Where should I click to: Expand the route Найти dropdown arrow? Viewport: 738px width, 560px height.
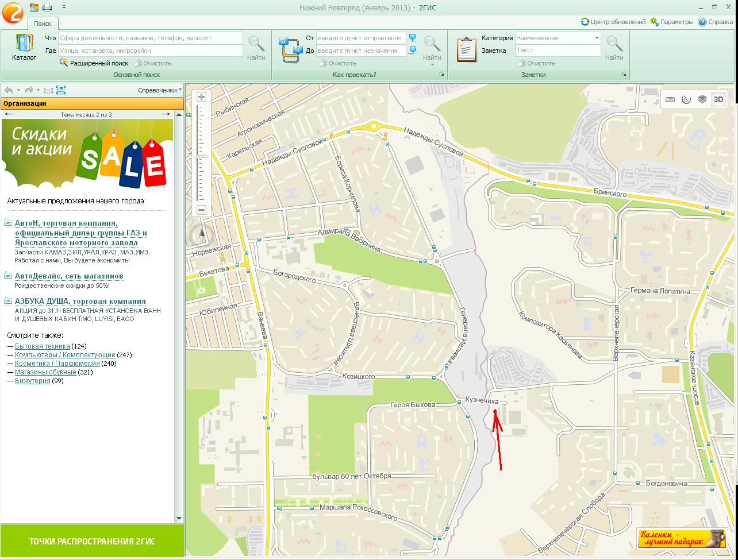click(x=432, y=65)
